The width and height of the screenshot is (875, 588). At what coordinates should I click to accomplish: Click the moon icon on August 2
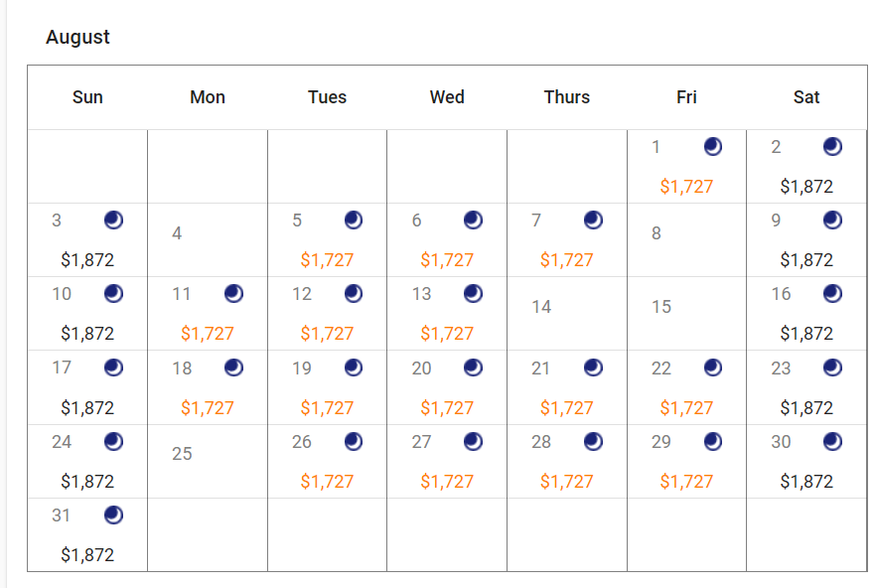click(832, 147)
